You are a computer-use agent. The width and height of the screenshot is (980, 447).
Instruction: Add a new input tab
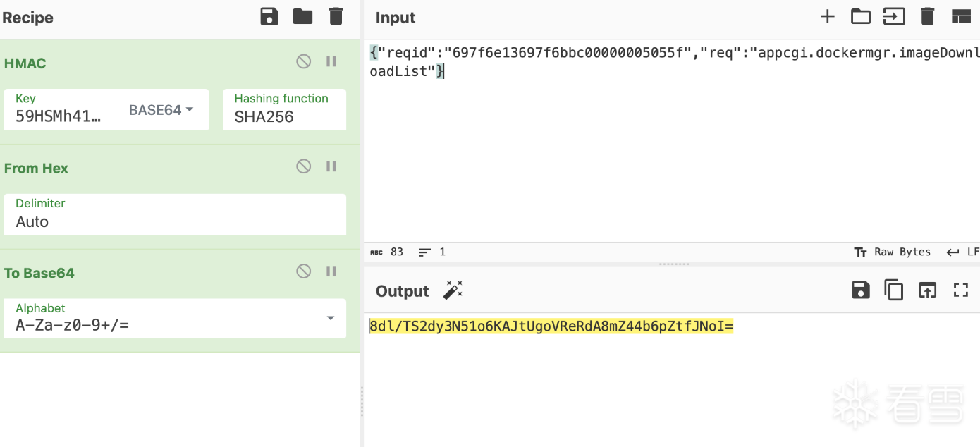[x=827, y=17]
